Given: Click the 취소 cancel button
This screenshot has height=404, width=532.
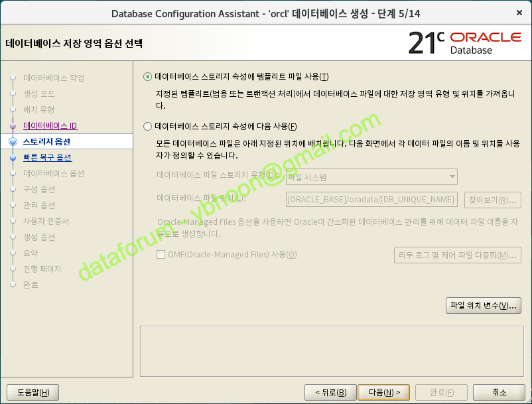Looking at the screenshot, I should [x=499, y=392].
